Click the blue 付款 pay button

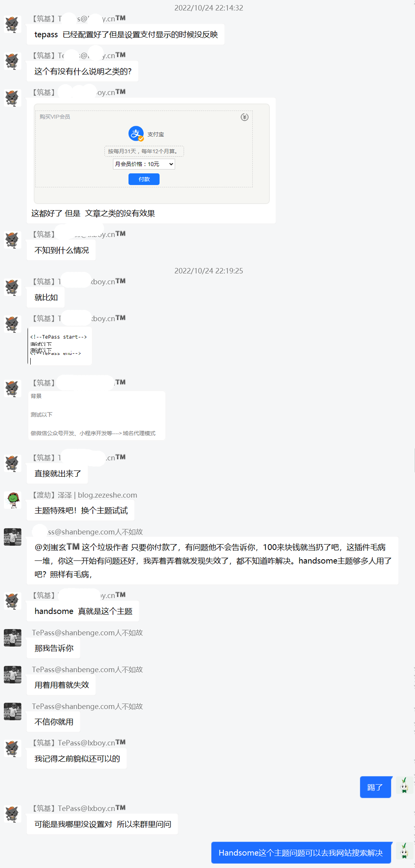(144, 179)
